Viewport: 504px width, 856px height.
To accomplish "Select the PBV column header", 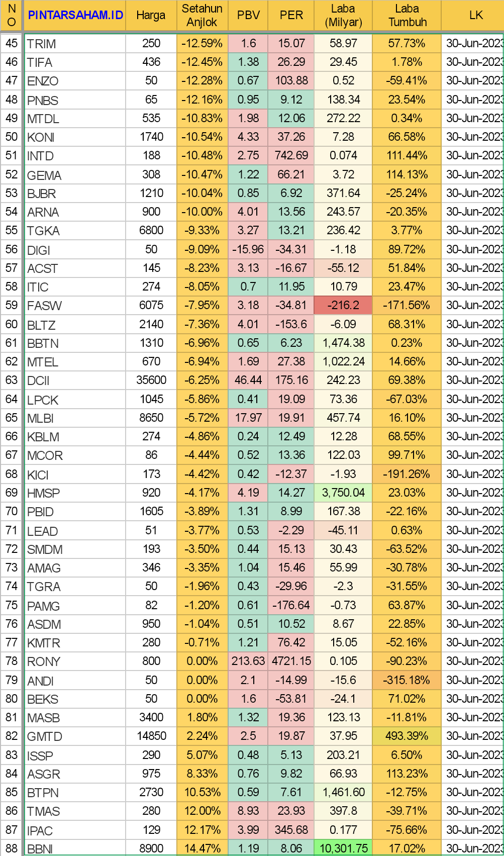I will click(248, 15).
